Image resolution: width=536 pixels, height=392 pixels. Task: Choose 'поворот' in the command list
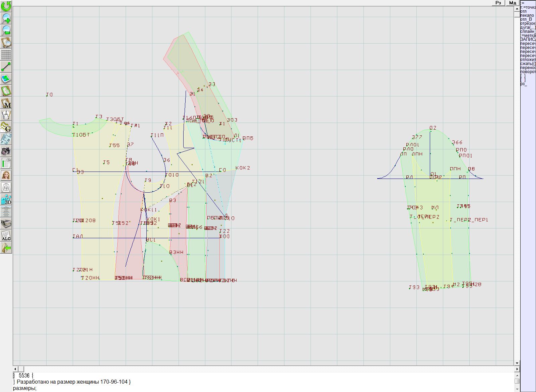pos(528,72)
